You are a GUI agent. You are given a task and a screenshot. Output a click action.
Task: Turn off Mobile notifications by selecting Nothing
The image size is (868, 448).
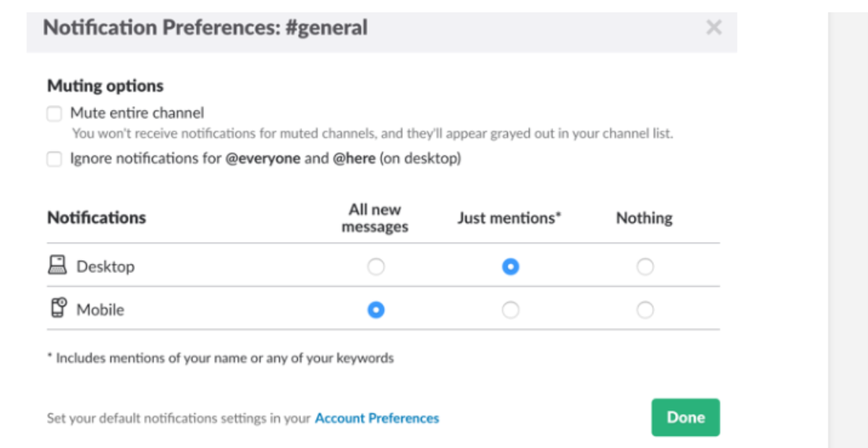tap(644, 309)
